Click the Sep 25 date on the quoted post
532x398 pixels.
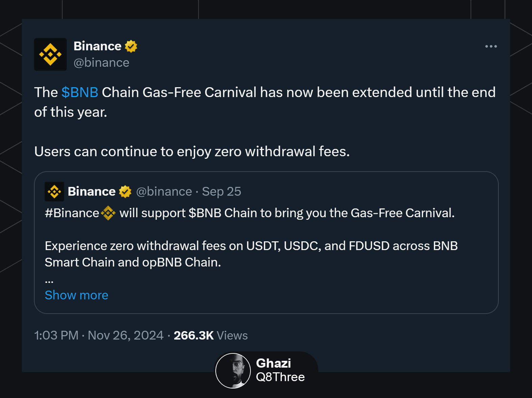tap(221, 192)
